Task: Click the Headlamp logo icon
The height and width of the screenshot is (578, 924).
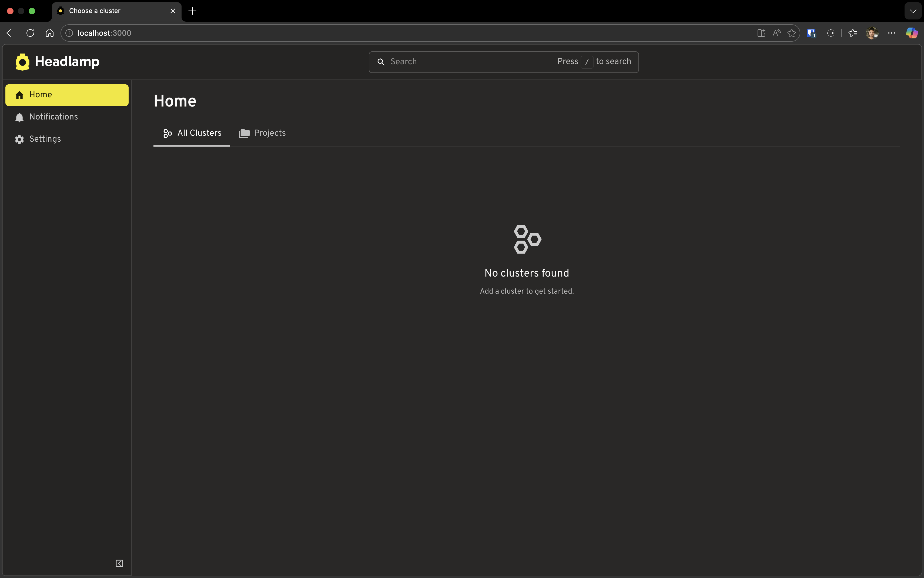Action: pyautogui.click(x=22, y=62)
